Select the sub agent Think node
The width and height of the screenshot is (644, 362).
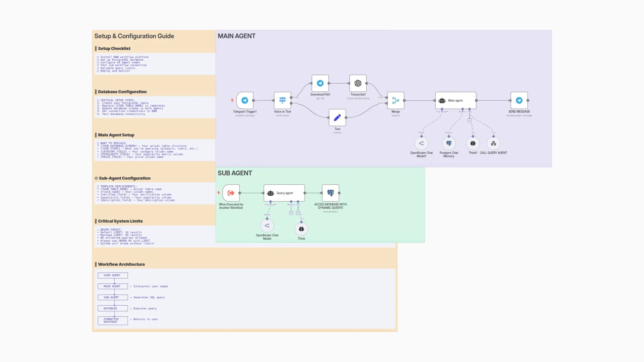point(301,229)
